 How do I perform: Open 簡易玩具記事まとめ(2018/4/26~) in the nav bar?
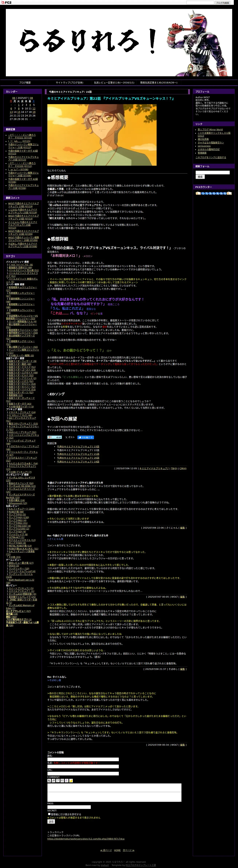[159, 82]
